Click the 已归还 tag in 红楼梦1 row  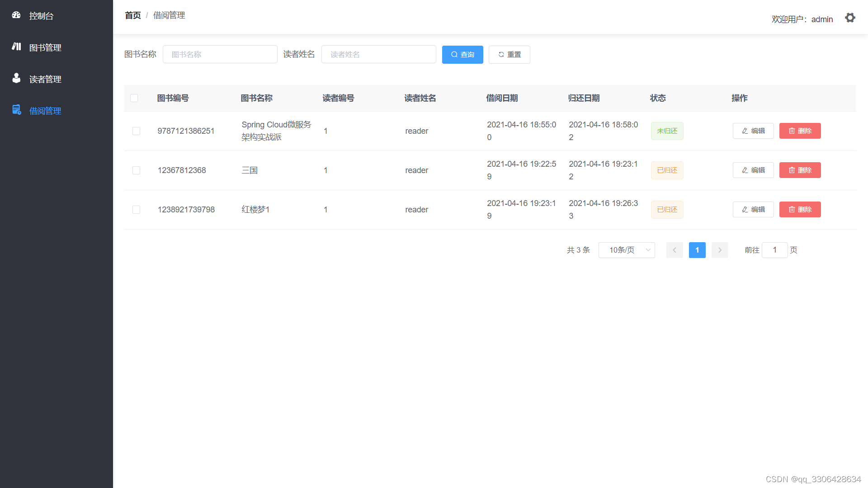(x=667, y=210)
